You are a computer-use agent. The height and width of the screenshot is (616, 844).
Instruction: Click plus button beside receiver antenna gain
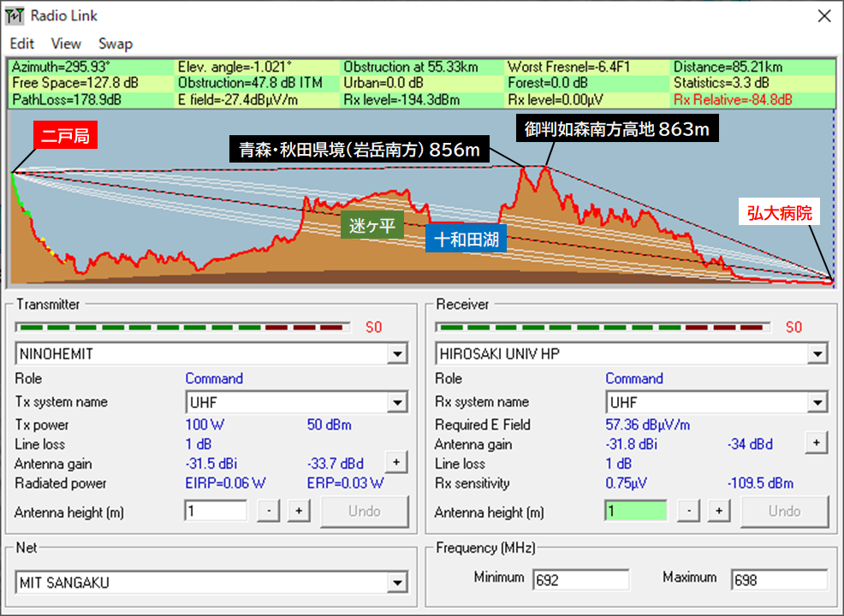[817, 443]
